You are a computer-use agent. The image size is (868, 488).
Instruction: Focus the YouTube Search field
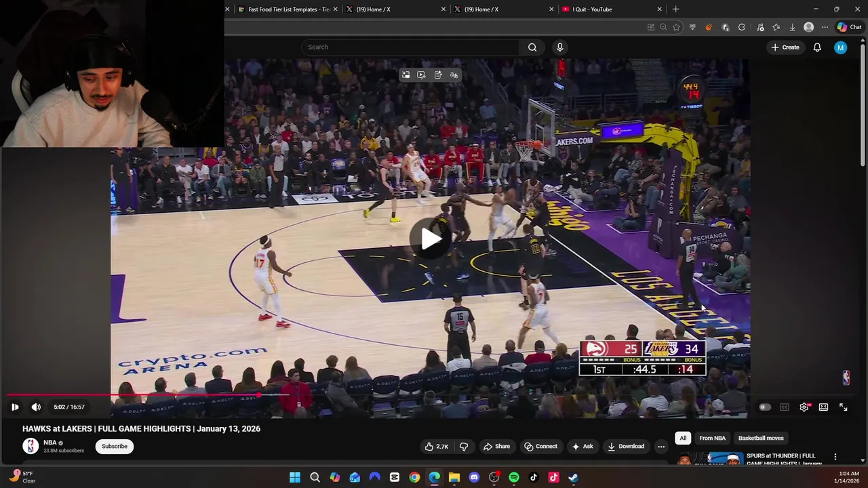pos(410,47)
